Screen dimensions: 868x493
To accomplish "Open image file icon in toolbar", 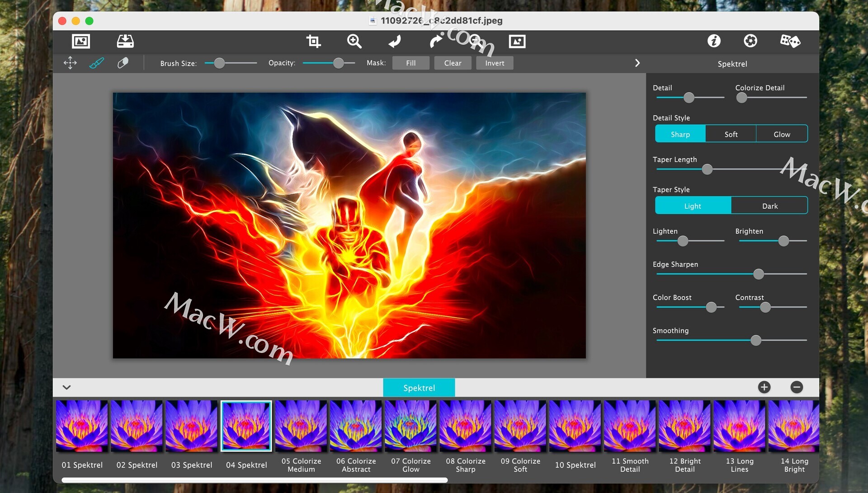I will point(81,41).
